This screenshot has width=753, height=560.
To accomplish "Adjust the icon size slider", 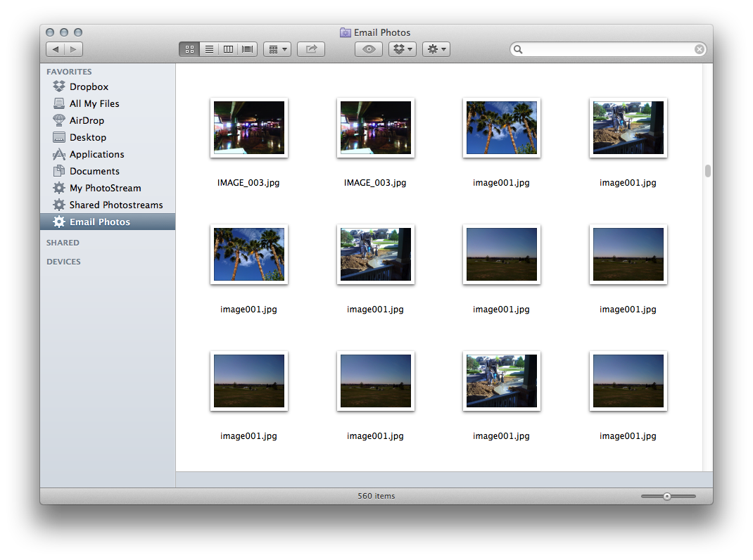I will coord(668,496).
